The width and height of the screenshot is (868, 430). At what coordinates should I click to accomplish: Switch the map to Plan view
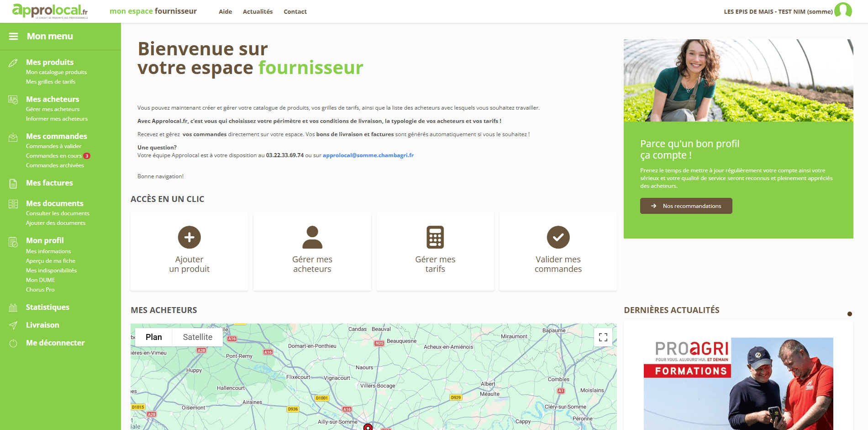(154, 337)
